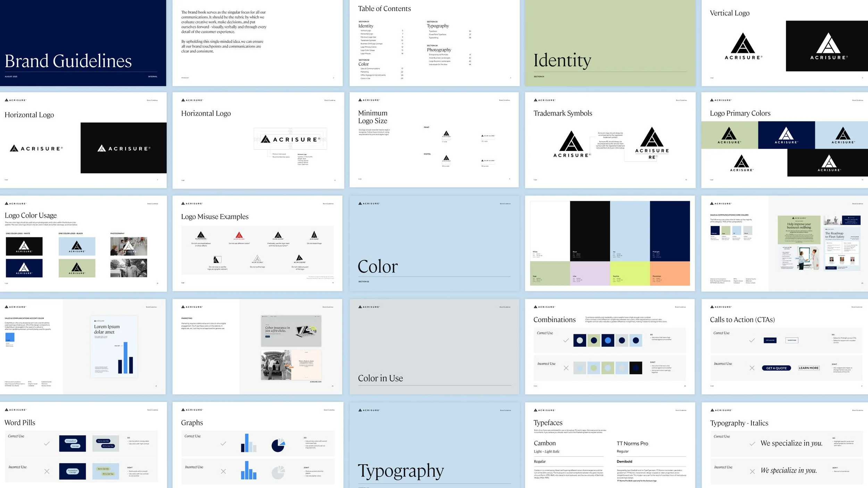
Task: Click the Trademark Symbols logo with RE line
Action: tap(652, 143)
